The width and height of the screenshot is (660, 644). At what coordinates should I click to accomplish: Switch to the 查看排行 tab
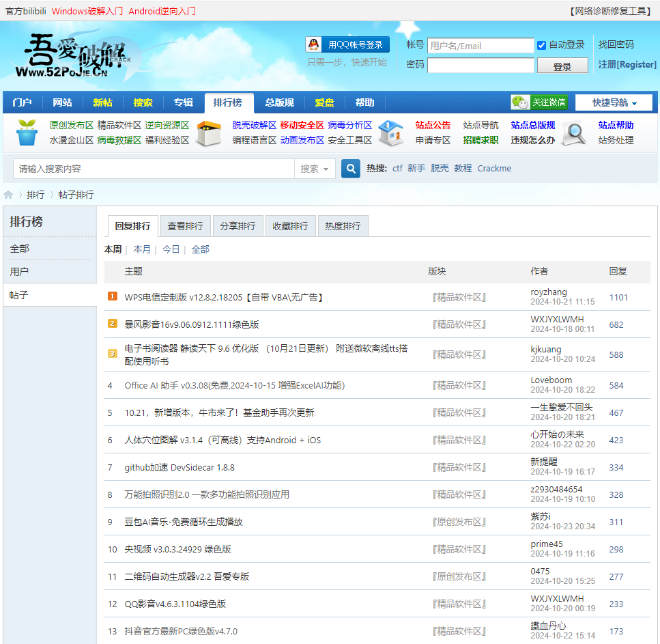185,226
